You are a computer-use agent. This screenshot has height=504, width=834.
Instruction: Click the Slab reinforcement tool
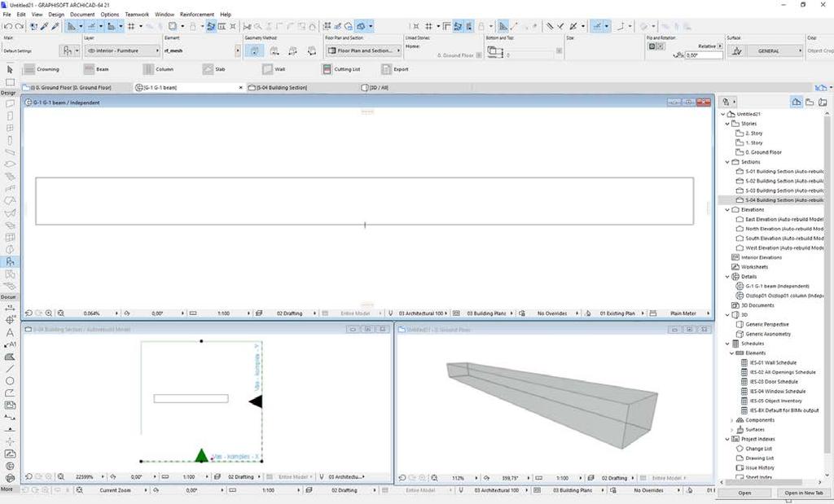coord(214,69)
